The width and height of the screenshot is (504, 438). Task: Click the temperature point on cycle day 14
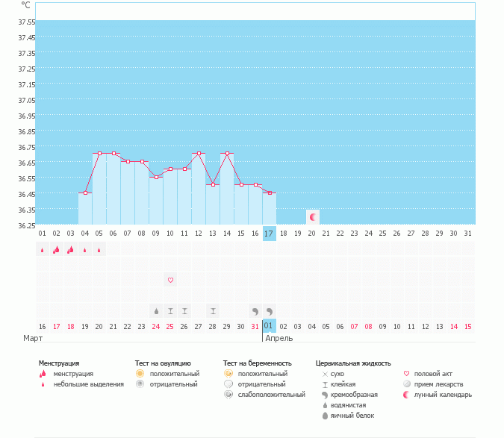tap(227, 154)
